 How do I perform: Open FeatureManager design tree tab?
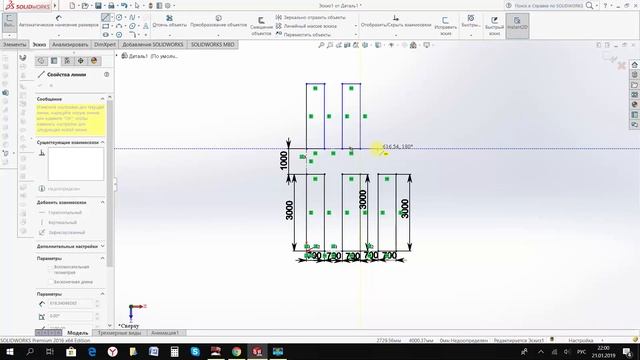point(41,61)
